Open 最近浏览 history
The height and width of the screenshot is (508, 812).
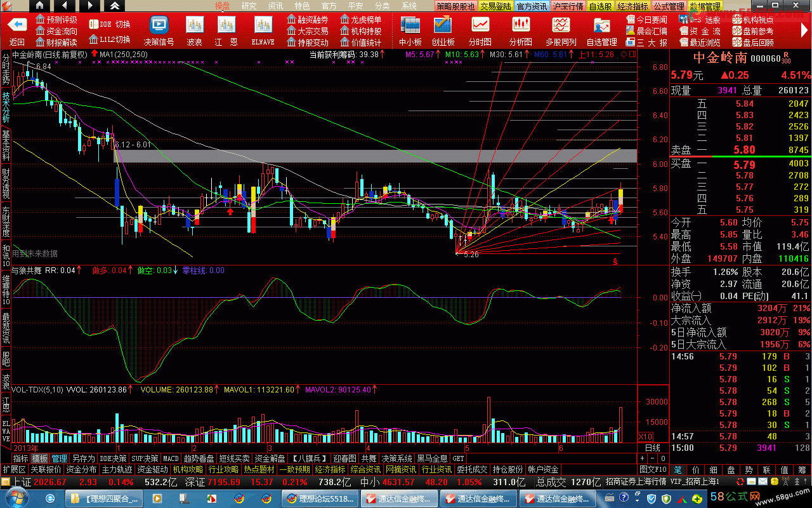[x=700, y=43]
